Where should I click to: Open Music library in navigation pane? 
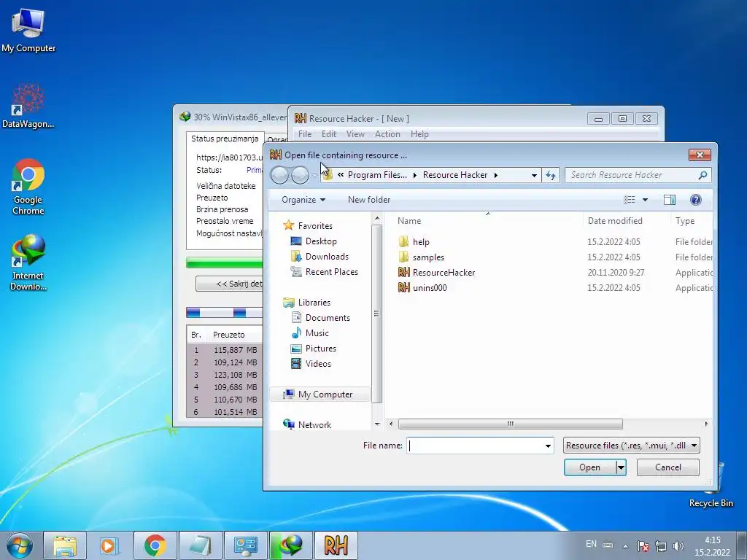pyautogui.click(x=317, y=332)
